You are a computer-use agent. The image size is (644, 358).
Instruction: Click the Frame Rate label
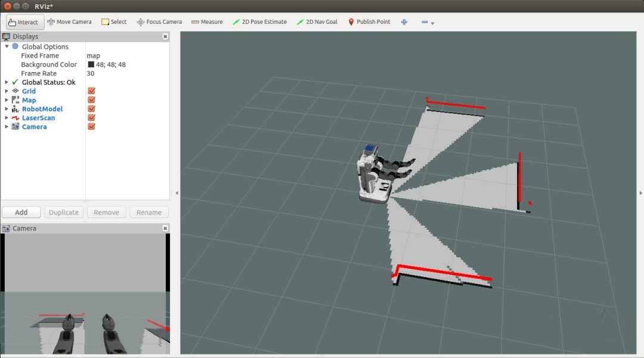point(39,73)
